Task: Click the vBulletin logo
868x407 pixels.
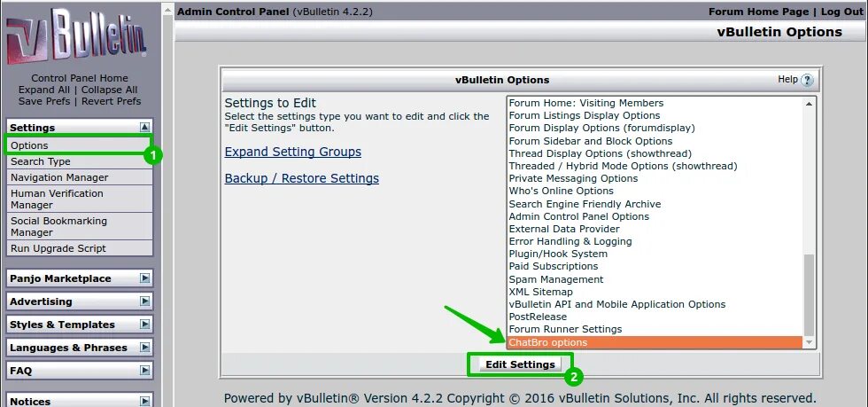Action: coord(76,37)
